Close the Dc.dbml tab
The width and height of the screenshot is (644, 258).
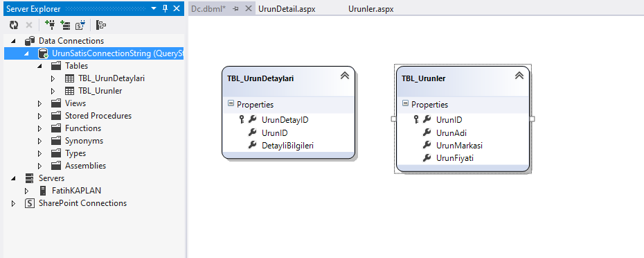(248, 8)
